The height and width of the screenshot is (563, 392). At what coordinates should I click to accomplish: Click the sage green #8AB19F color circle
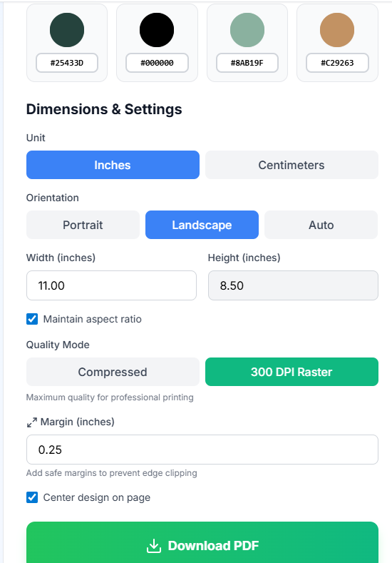247,30
